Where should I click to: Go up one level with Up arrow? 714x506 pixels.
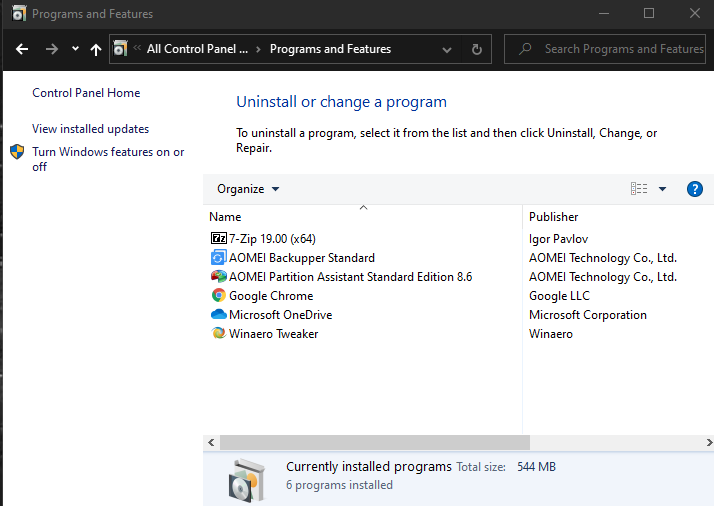pos(96,49)
